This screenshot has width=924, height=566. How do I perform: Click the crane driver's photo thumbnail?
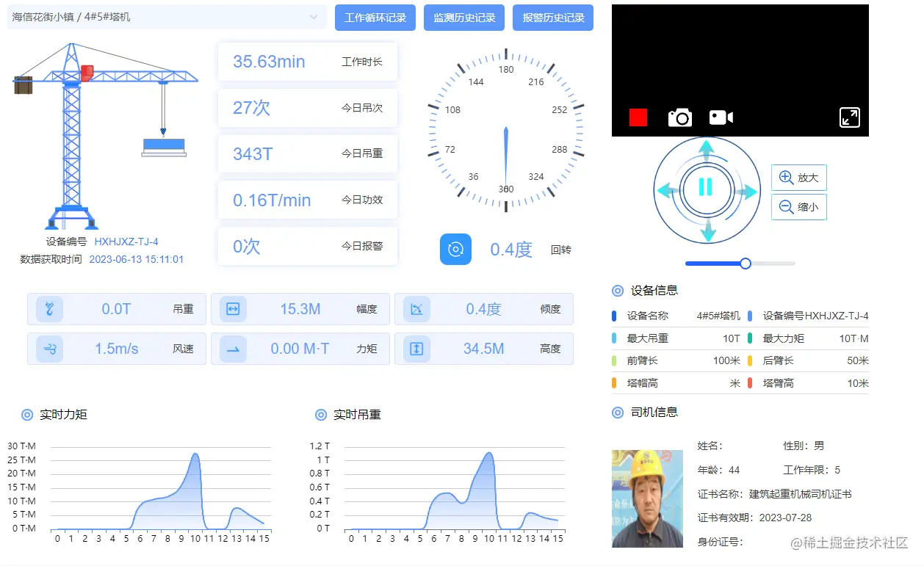pyautogui.click(x=646, y=498)
